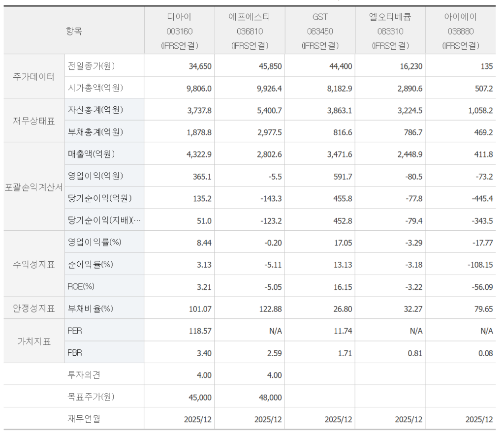Click the 3,737.8 total assets value
The width and height of the screenshot is (504, 433).
(x=199, y=111)
